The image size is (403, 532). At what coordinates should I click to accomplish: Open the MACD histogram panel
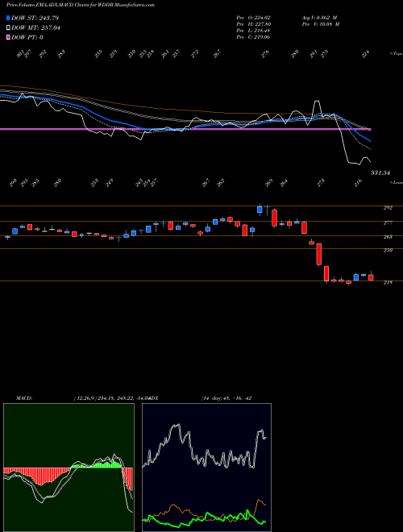(x=69, y=468)
